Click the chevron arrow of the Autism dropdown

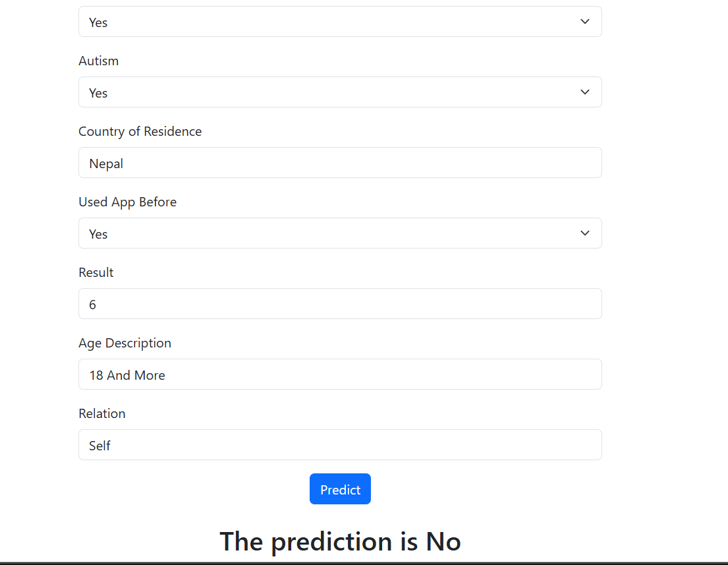(x=584, y=92)
